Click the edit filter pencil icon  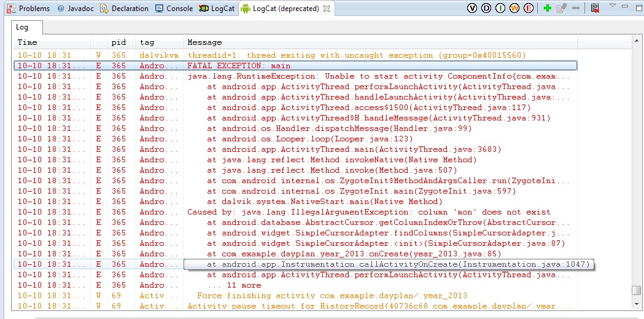tap(562, 8)
